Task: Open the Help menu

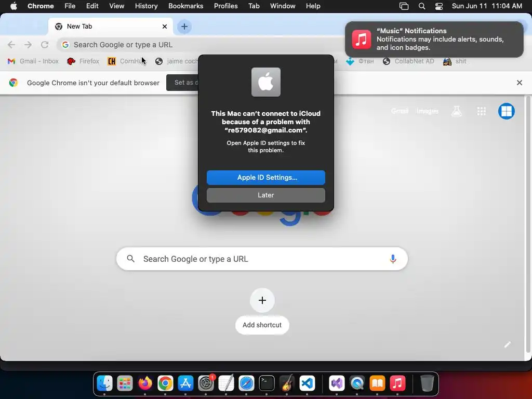Action: tap(313, 6)
